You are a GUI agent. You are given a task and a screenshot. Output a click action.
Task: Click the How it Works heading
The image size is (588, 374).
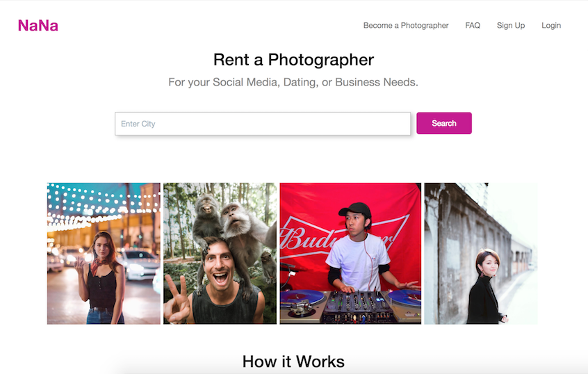[x=293, y=361]
